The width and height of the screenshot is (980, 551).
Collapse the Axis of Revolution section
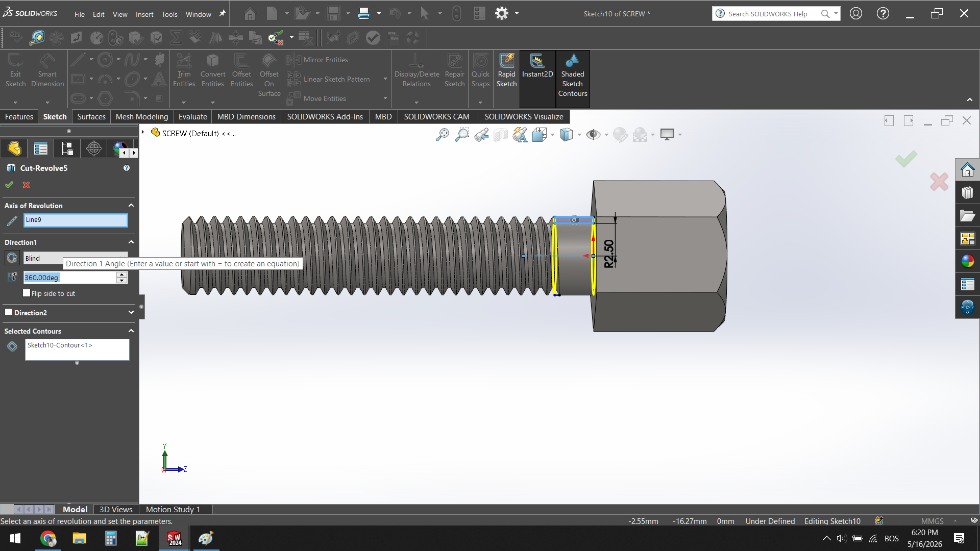(131, 206)
